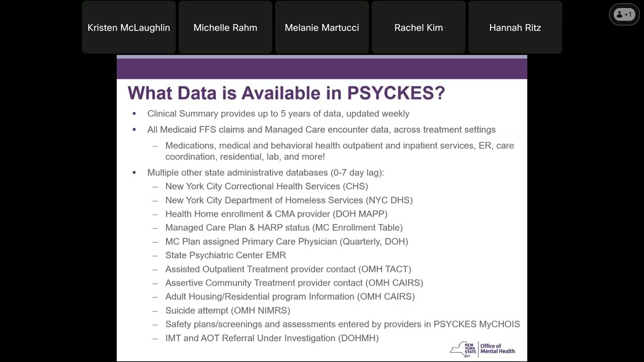The image size is (644, 362).
Task: Click 'Multiple other state administrative databases' bullet
Action: [x=266, y=172]
